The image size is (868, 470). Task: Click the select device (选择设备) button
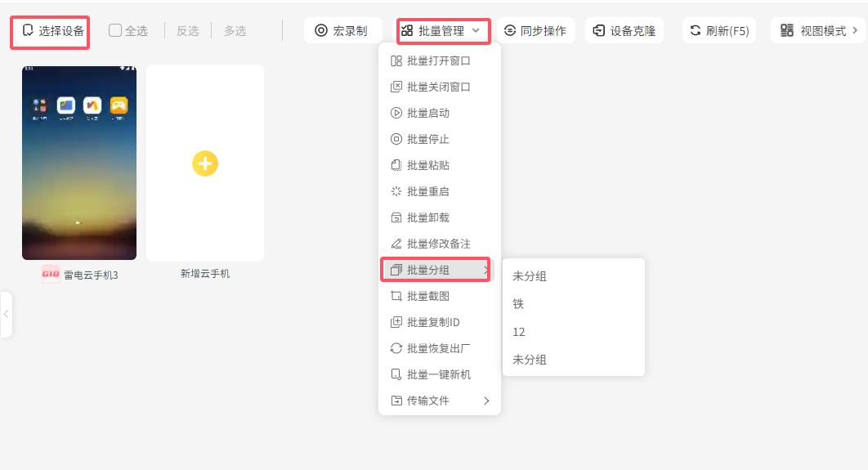pyautogui.click(x=52, y=31)
